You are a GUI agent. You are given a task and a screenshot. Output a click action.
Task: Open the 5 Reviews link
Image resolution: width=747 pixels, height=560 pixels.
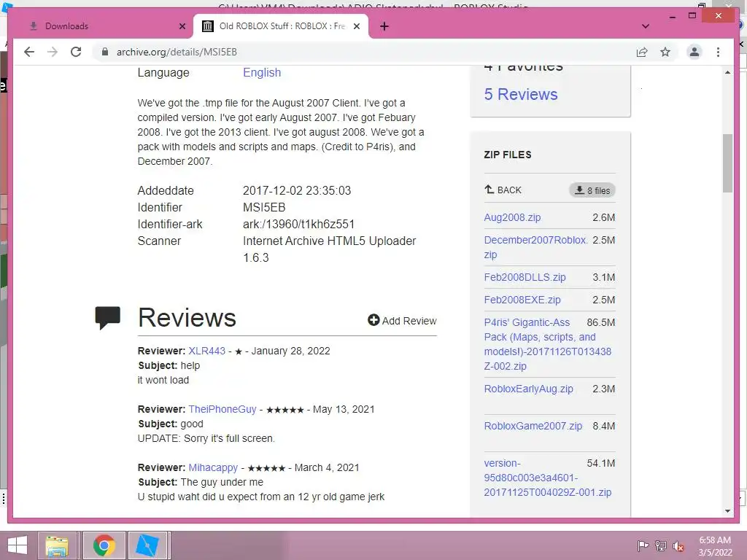pyautogui.click(x=521, y=94)
